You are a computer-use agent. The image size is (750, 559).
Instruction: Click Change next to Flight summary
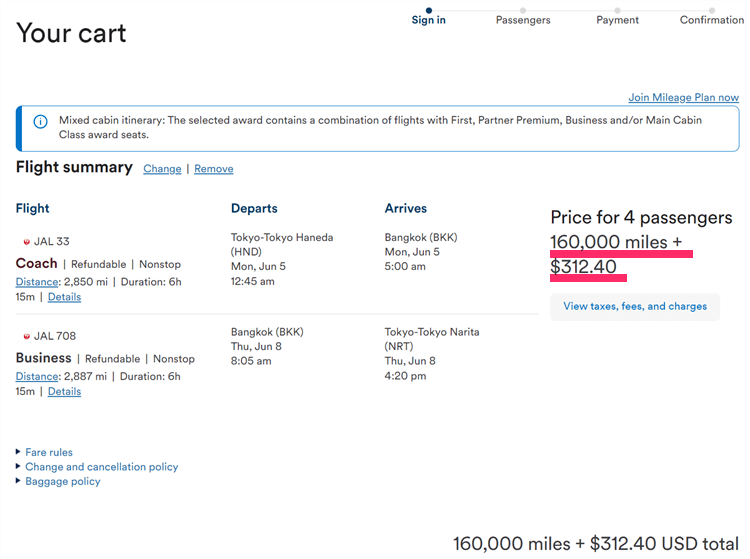(162, 169)
